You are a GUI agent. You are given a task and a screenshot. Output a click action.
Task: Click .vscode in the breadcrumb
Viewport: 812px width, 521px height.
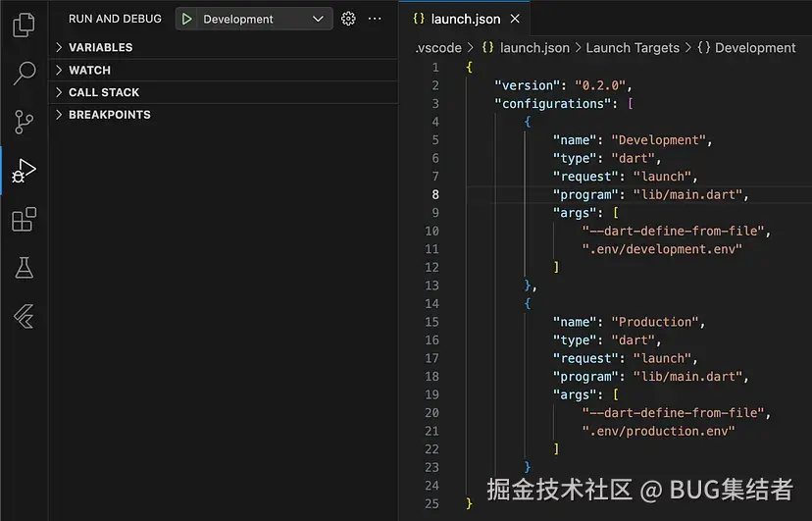coord(438,48)
